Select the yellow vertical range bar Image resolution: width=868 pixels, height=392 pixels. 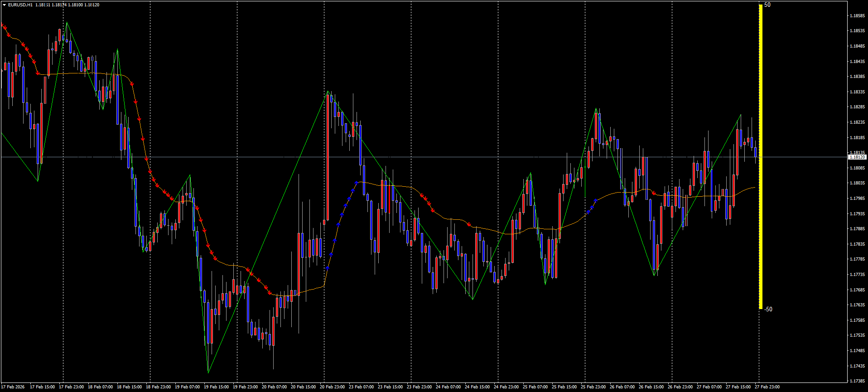pos(761,156)
